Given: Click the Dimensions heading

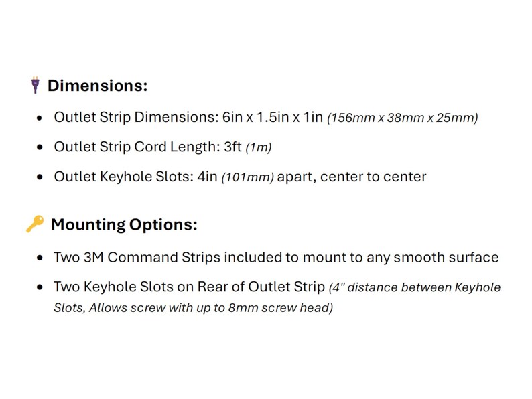Looking at the screenshot, I should [97, 86].
